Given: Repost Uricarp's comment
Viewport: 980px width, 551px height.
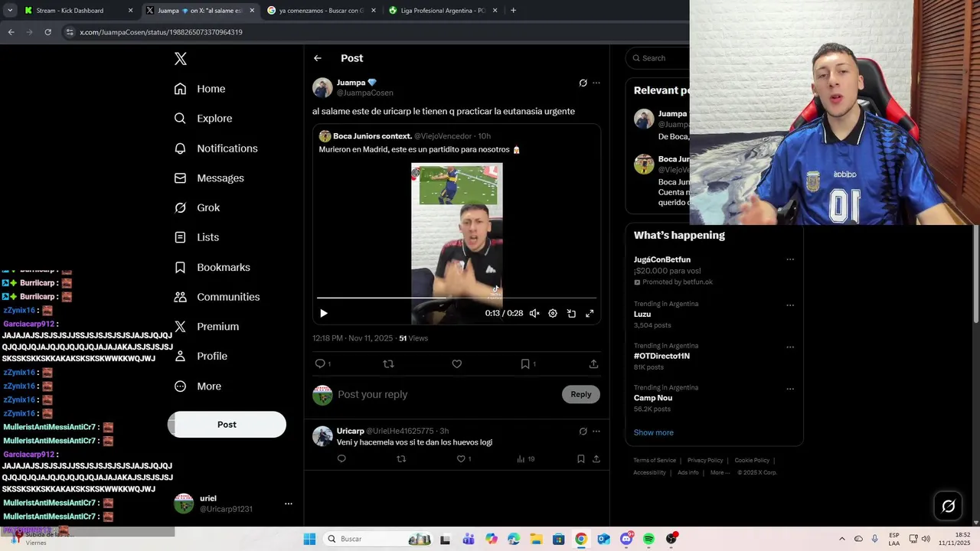Looking at the screenshot, I should tap(401, 459).
